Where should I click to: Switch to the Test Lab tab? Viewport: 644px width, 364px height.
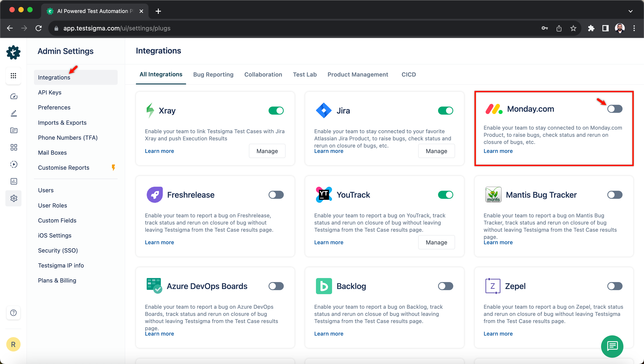[305, 74]
